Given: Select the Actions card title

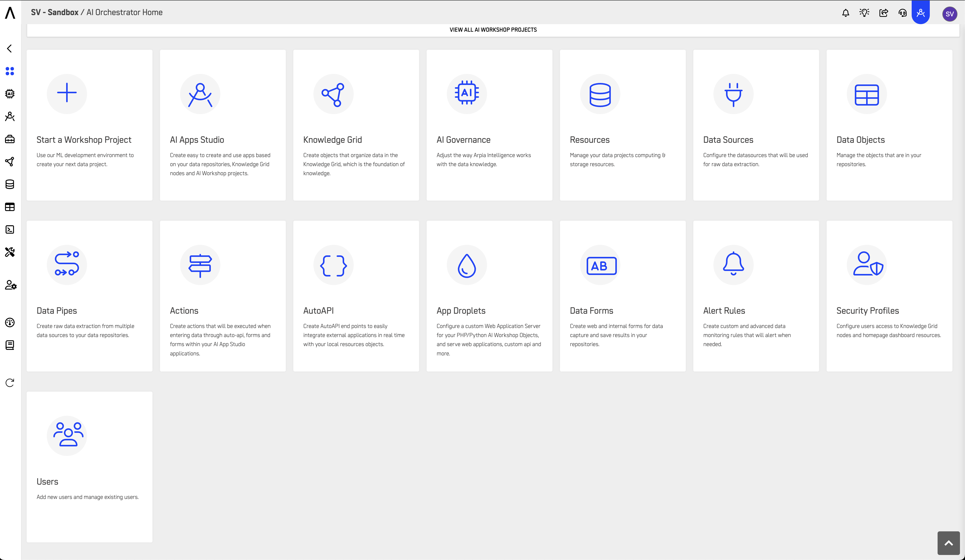Looking at the screenshot, I should (x=184, y=311).
